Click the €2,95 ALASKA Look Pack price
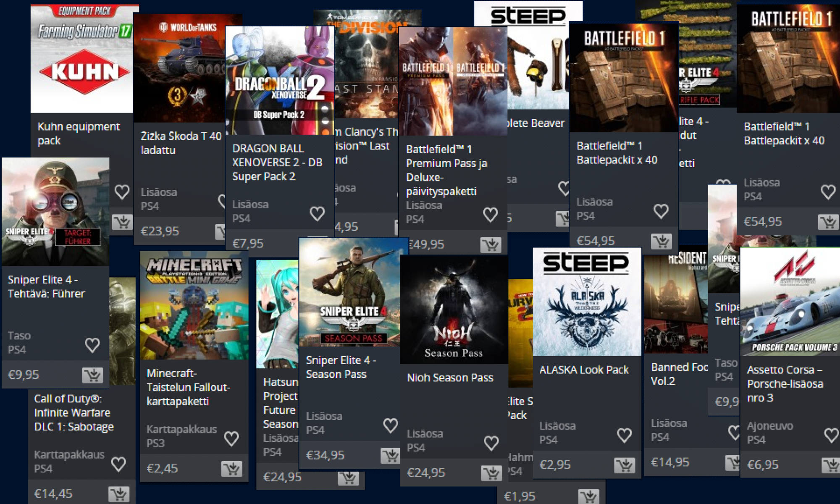840x504 pixels. [x=555, y=465]
